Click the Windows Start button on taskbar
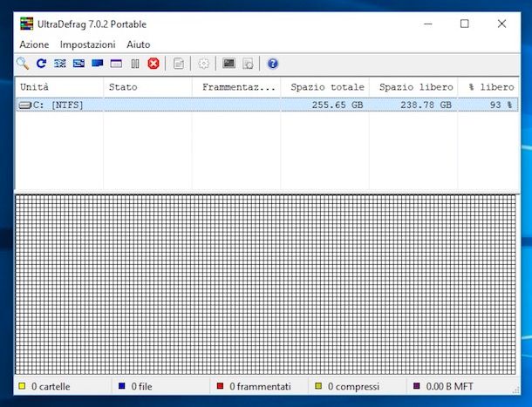 [7, 402]
